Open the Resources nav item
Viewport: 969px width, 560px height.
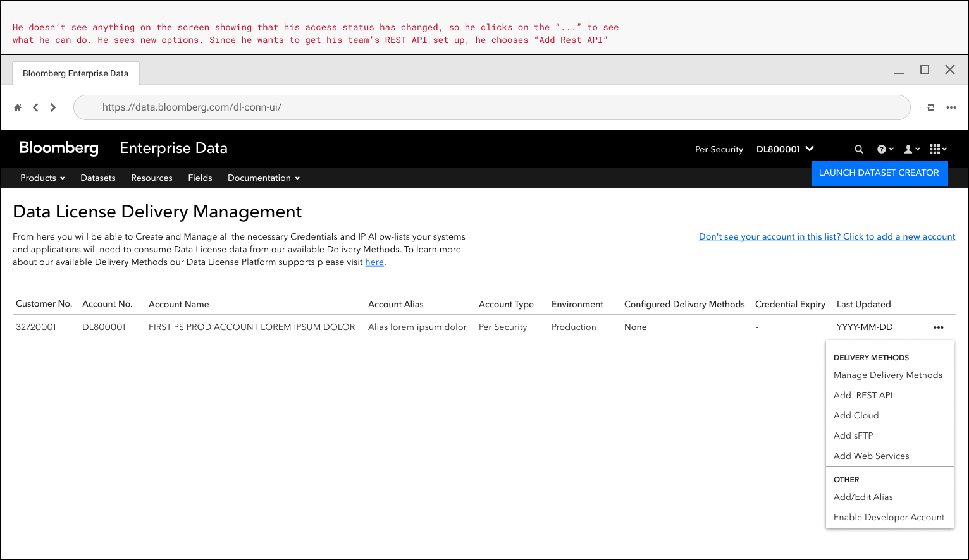tap(152, 178)
